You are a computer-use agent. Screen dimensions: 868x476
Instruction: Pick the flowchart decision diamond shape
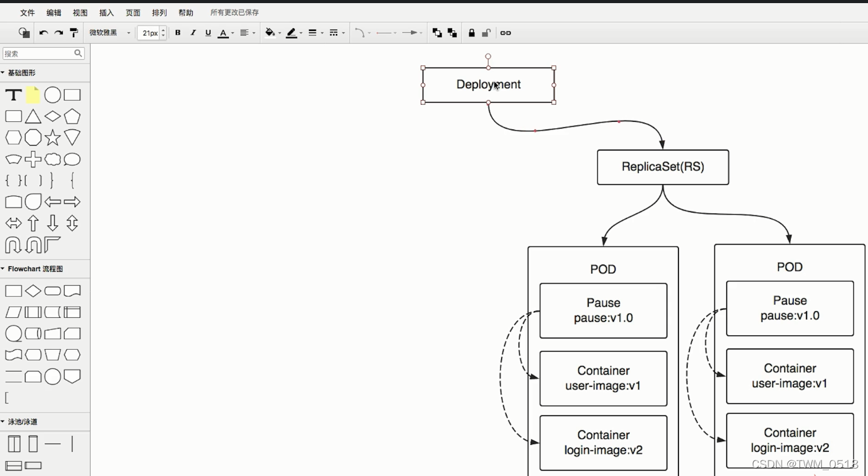33,291
